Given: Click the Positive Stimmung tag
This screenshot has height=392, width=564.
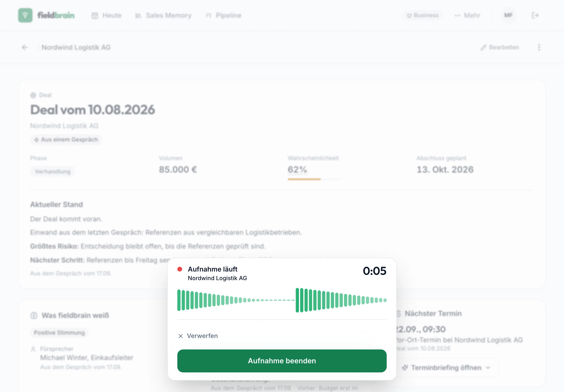Looking at the screenshot, I should click(59, 332).
